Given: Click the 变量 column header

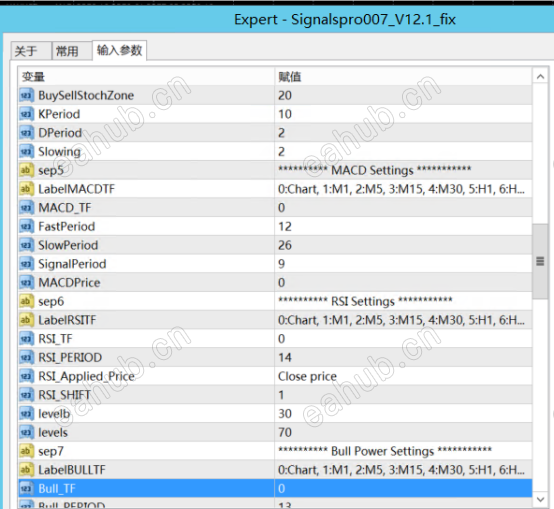Looking at the screenshot, I should [x=146, y=77].
